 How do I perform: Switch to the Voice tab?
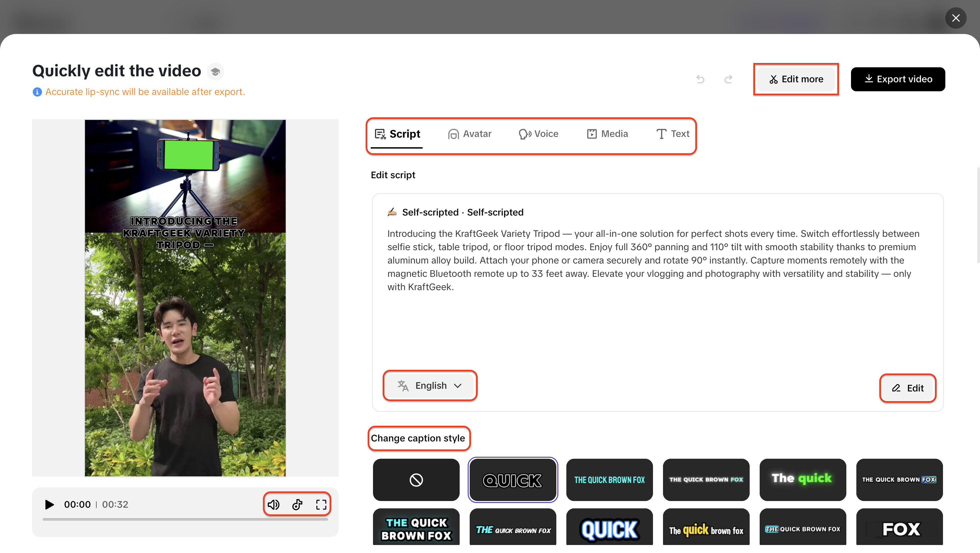pos(538,134)
